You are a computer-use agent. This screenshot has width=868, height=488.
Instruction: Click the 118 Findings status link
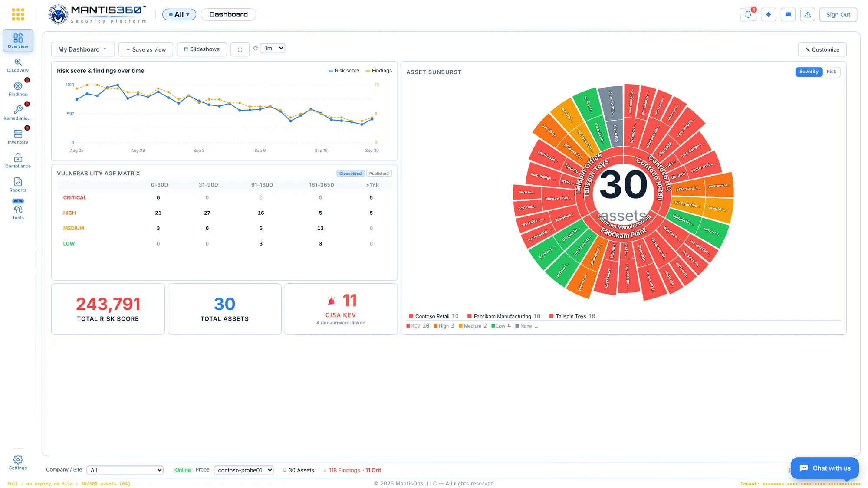pyautogui.click(x=345, y=470)
